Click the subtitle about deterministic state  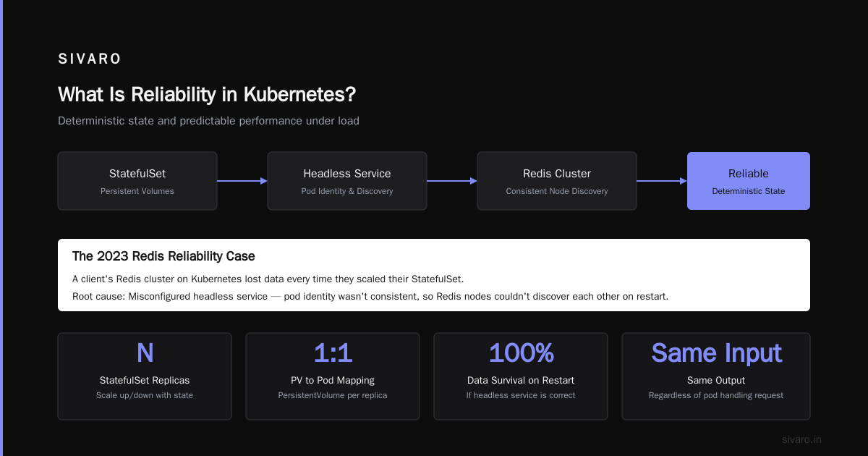pyautogui.click(x=208, y=121)
